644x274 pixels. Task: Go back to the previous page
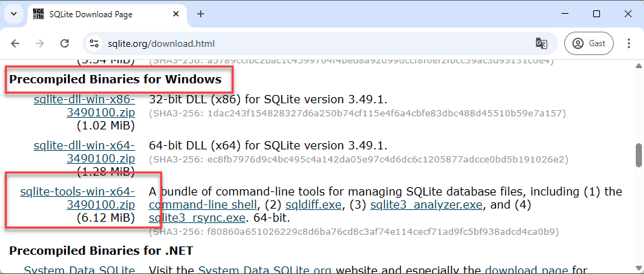pos(15,43)
